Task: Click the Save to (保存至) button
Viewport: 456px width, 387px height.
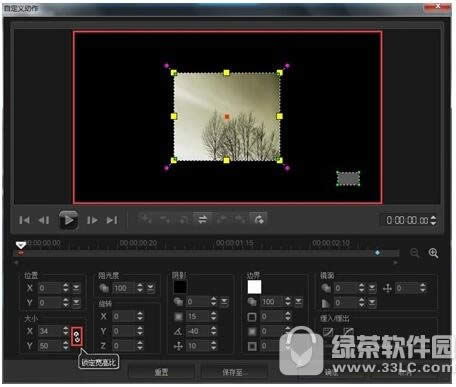Action: click(x=233, y=372)
